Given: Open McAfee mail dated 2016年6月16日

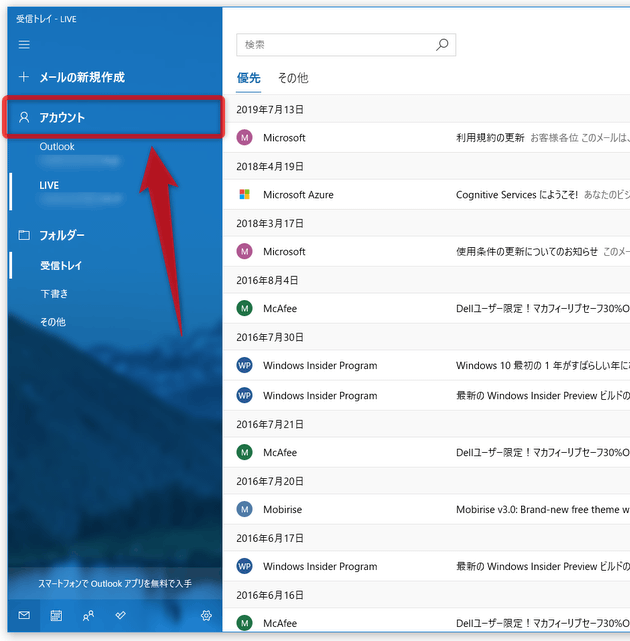Looking at the screenshot, I should click(426, 621).
